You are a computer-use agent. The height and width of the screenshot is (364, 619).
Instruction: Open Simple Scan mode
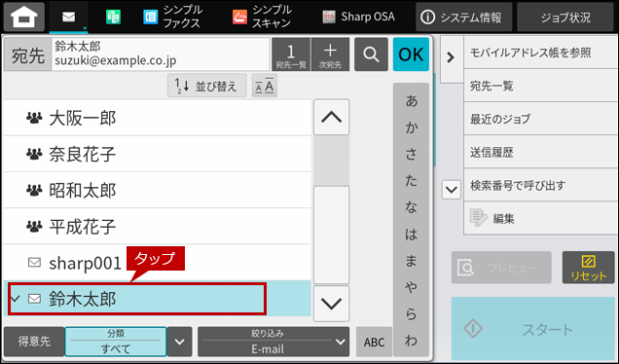point(262,17)
